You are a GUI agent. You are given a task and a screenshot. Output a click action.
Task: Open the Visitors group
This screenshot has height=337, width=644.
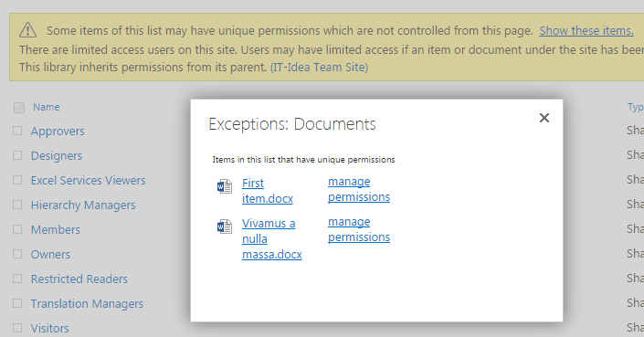[49, 329]
